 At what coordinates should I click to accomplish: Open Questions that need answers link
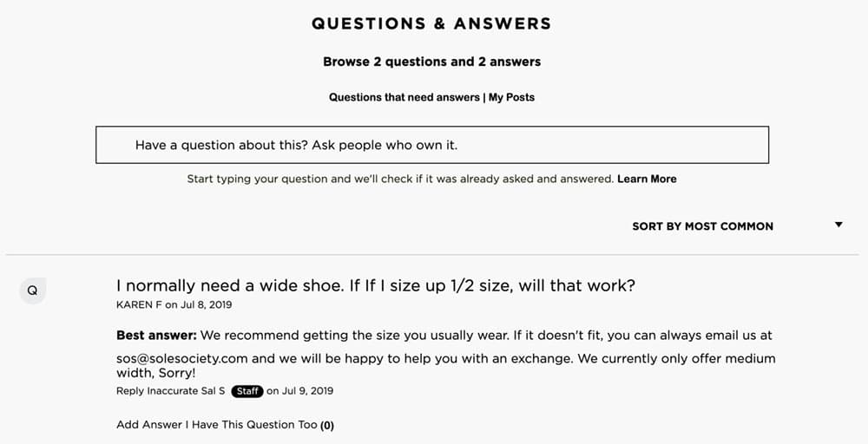coord(404,97)
